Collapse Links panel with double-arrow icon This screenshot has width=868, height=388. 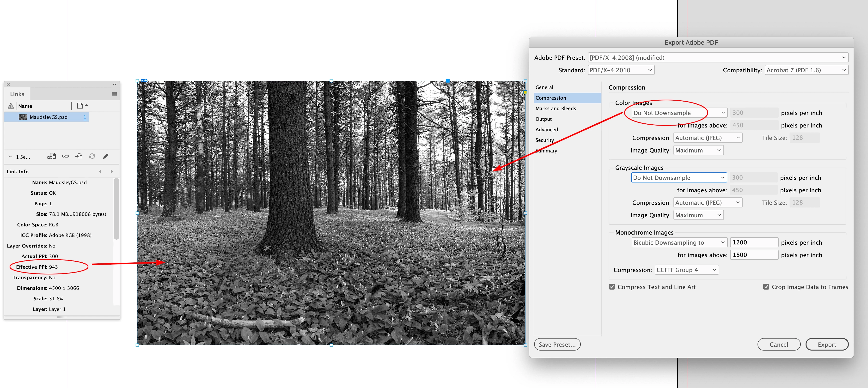(115, 84)
